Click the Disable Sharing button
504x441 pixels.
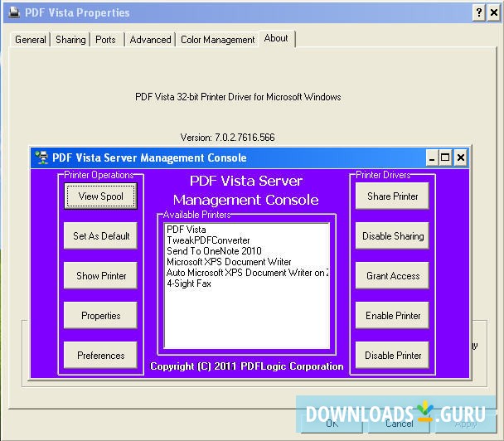[x=392, y=236]
